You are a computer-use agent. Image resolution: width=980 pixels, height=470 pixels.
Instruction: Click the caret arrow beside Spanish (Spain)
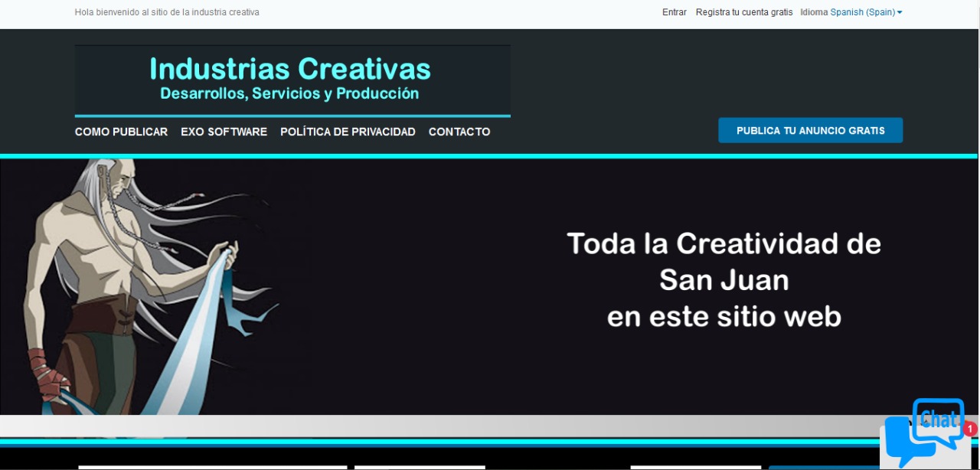pyautogui.click(x=900, y=12)
